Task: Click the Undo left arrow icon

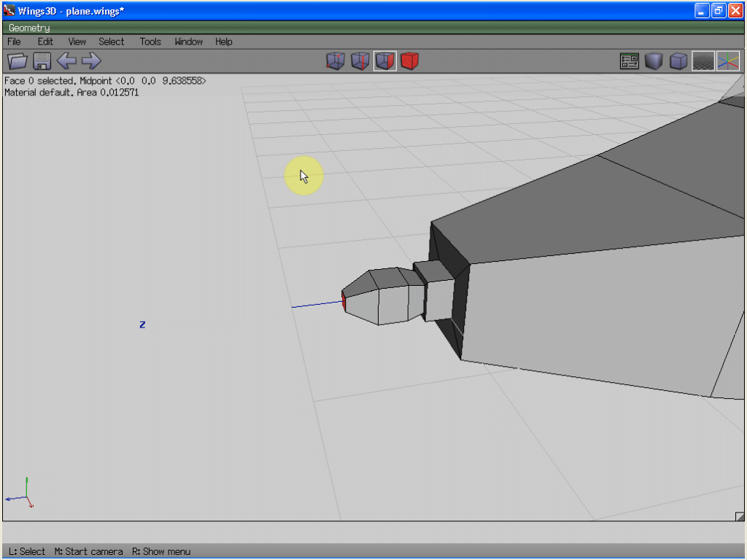Action: 66,61
